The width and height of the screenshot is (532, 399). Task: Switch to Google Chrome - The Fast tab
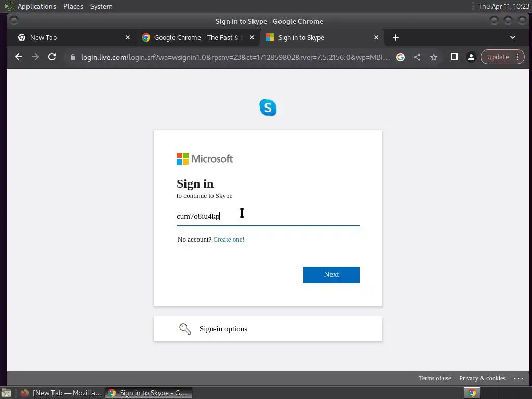[198, 37]
